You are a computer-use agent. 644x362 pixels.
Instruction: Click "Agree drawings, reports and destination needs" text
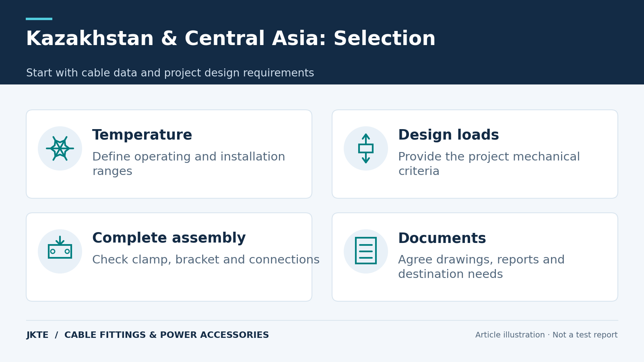pyautogui.click(x=481, y=267)
